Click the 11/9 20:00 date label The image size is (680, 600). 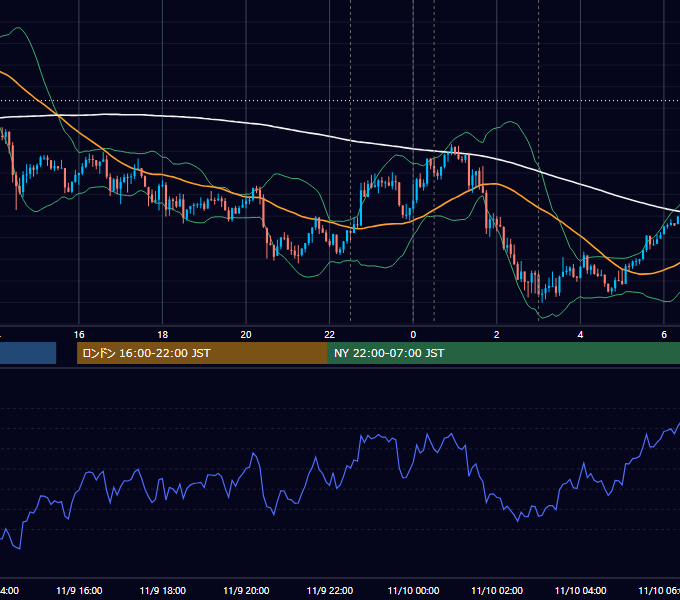click(x=246, y=590)
